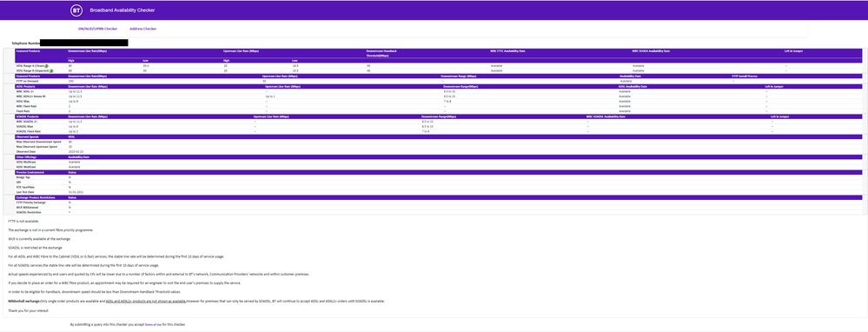This screenshot has width=868, height=332.
Task: Click the Mildenhall exchange note
Action: coord(196,301)
